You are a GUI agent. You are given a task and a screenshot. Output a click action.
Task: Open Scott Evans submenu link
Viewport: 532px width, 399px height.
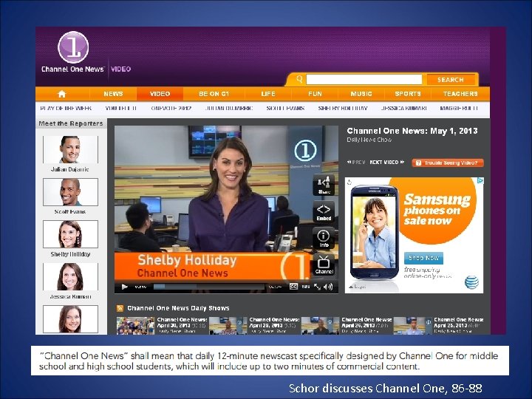point(285,108)
